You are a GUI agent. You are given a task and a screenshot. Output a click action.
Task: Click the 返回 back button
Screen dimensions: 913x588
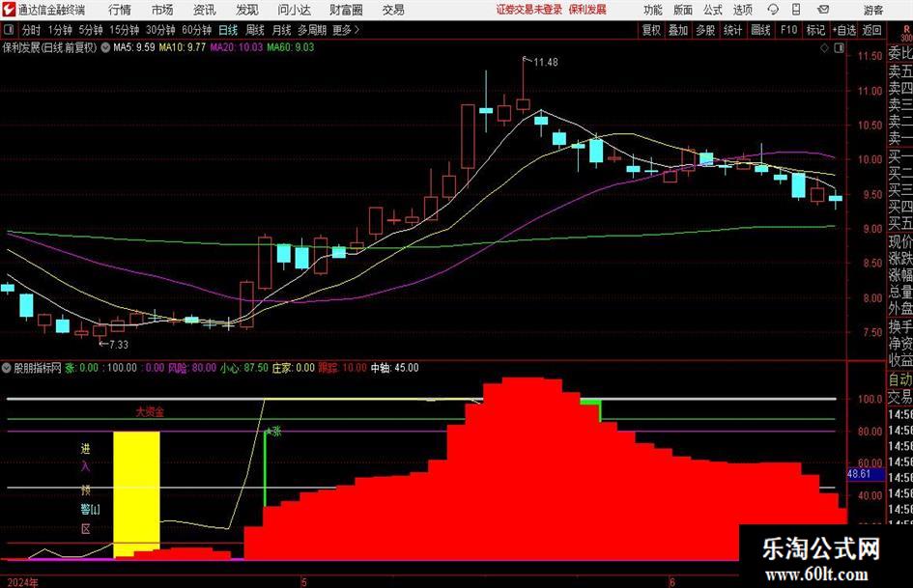click(x=871, y=30)
